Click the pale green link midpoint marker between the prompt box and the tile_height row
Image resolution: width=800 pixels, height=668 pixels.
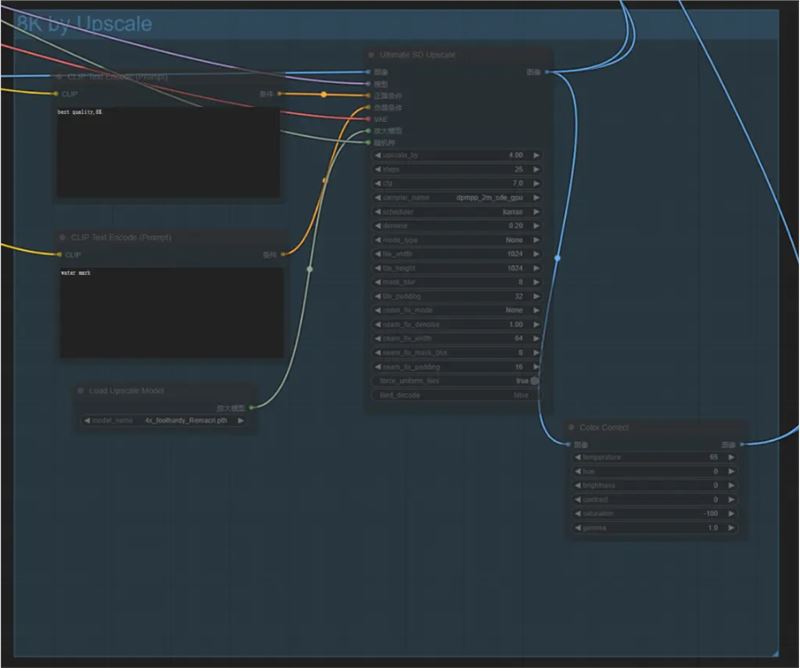(x=310, y=269)
